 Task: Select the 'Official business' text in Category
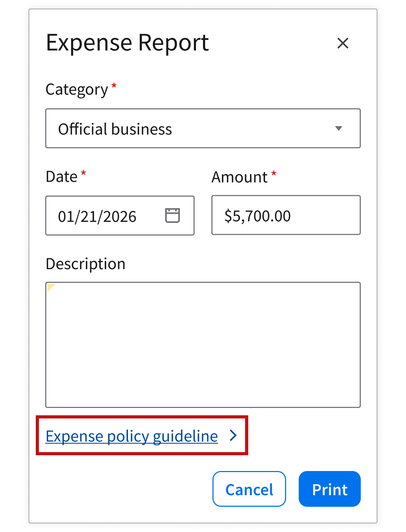[x=115, y=129]
